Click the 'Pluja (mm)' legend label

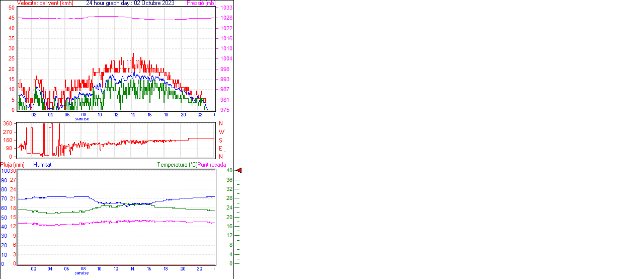click(13, 165)
